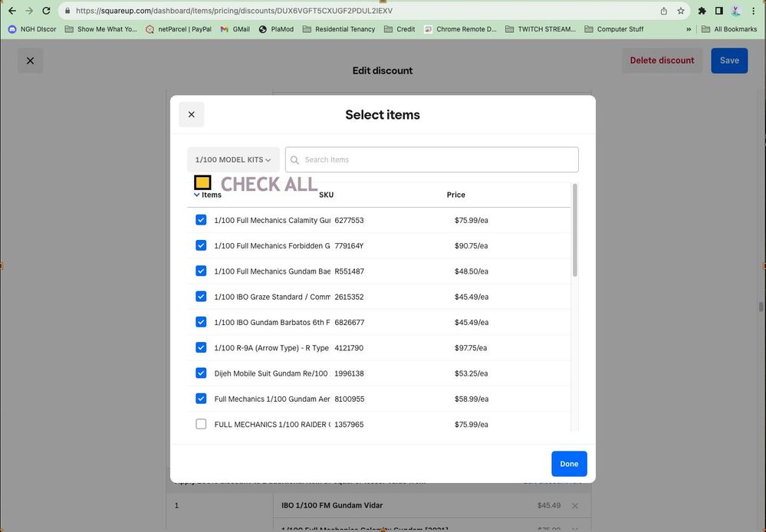Close the Select items dialog

coord(191,114)
